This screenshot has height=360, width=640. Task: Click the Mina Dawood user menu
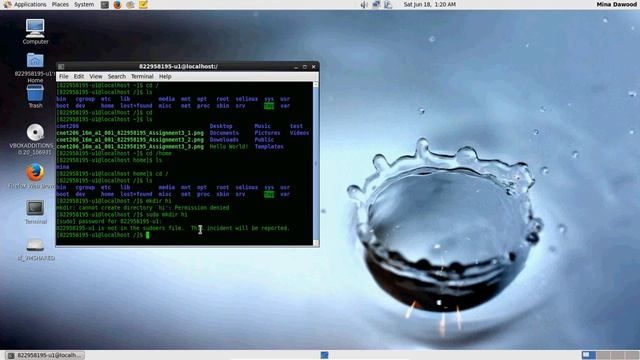(x=616, y=4)
